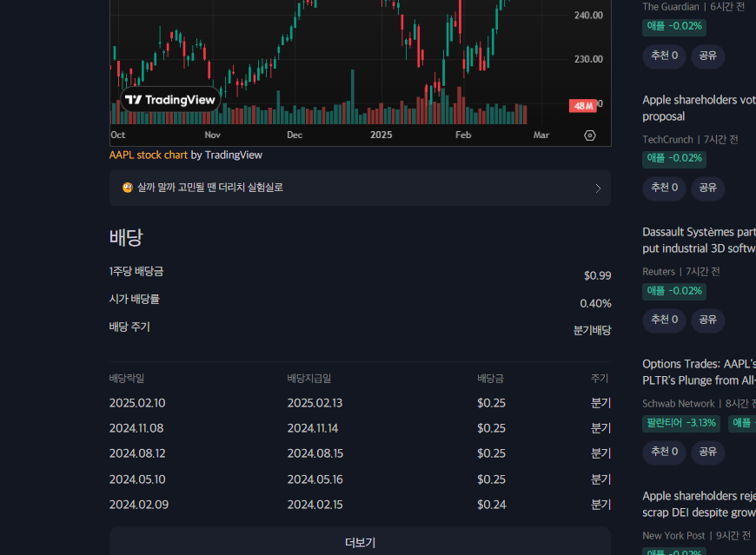
Task: Open the AAPL stock chart link
Action: 149,155
